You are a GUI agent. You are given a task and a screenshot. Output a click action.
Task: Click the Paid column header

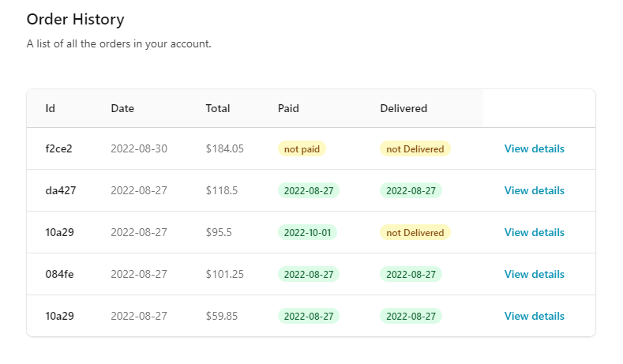click(x=288, y=108)
